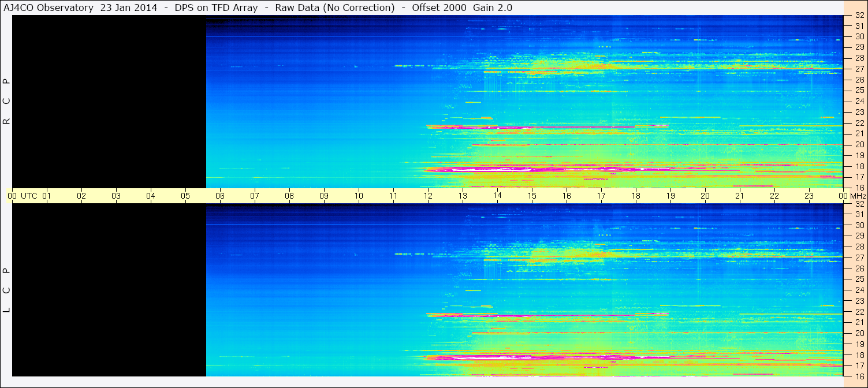Click 32 MHz tick on RCP frequency scale
This screenshot has height=388, width=868.
point(859,16)
